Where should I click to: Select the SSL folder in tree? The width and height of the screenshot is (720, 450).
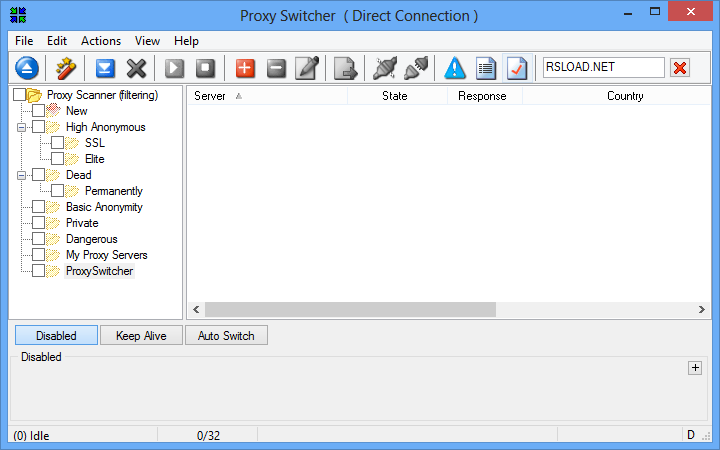[x=95, y=143]
